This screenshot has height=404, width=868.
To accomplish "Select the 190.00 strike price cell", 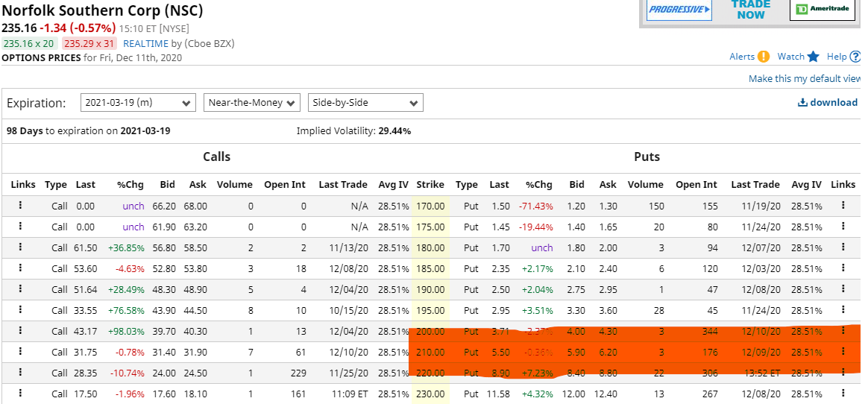I will coord(430,289).
